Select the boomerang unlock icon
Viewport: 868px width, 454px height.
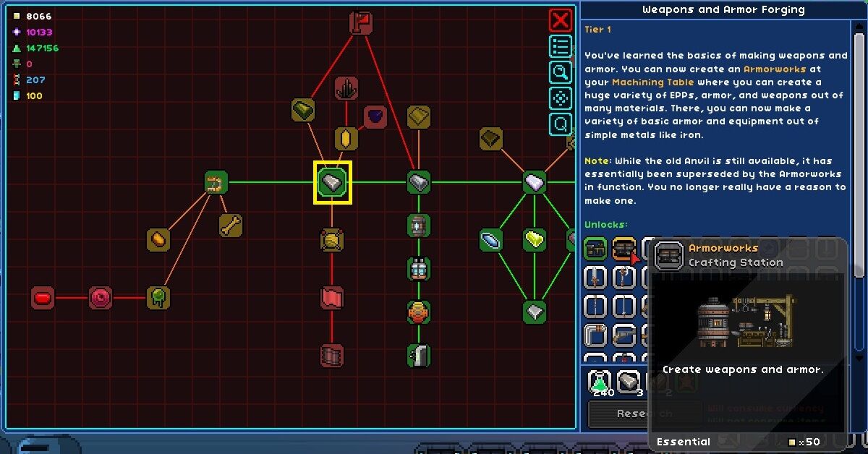click(x=595, y=335)
